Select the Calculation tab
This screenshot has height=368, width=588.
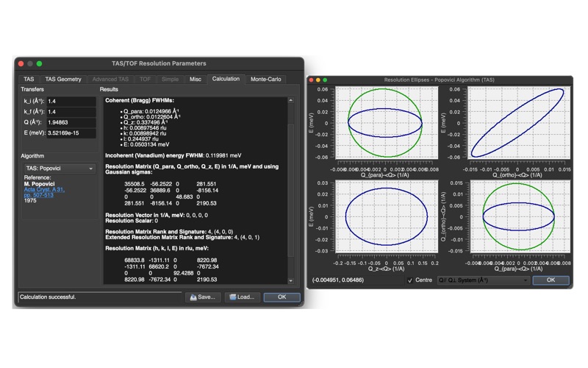(226, 79)
